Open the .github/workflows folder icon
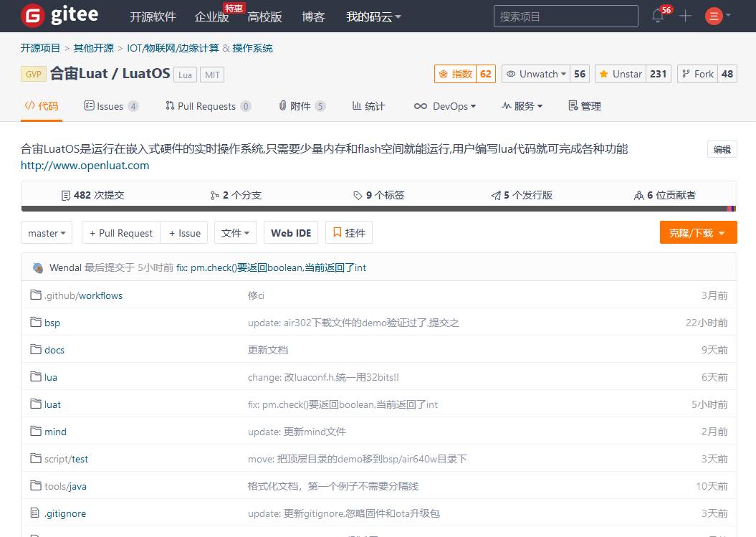Screen dimensions: 756x537 tap(36, 295)
